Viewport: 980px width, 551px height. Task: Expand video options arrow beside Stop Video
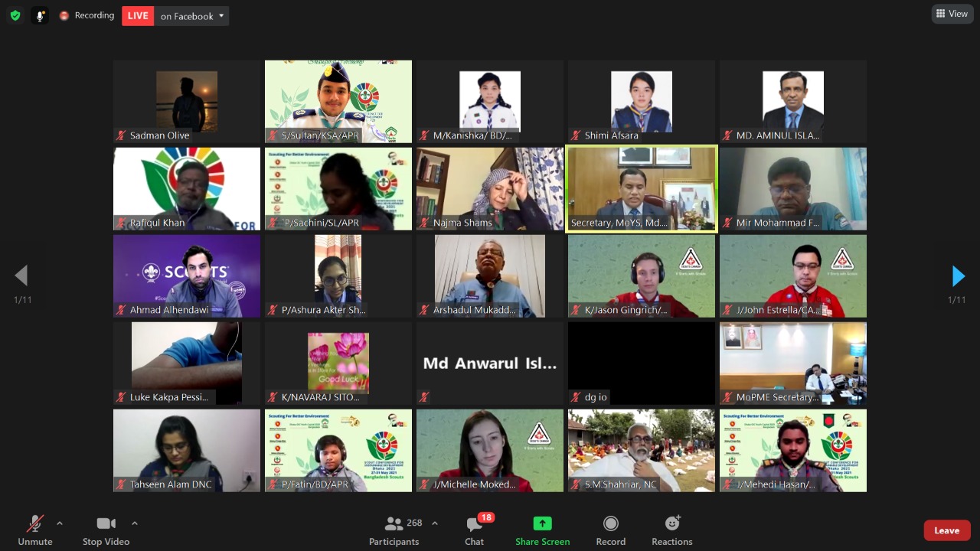pyautogui.click(x=135, y=523)
